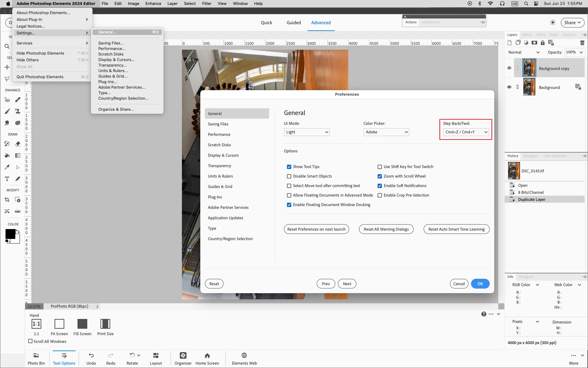This screenshot has width=588, height=368.
Task: Click the black foreground color swatch
Action: tap(10, 234)
